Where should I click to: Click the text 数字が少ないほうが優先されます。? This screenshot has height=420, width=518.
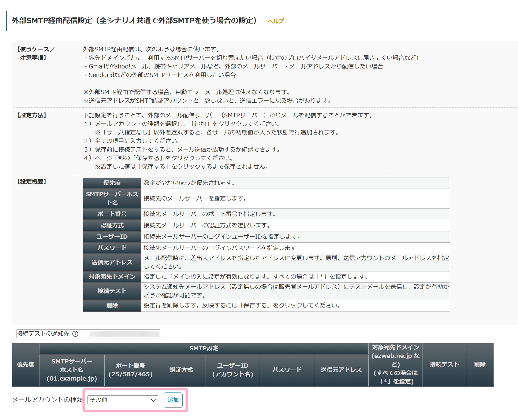[190, 183]
